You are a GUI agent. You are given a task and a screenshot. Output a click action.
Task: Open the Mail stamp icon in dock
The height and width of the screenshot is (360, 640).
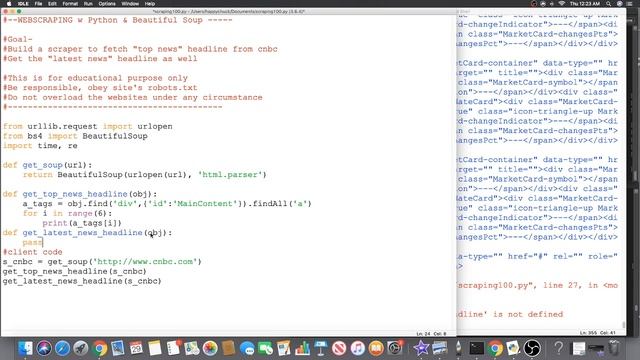click(118, 349)
